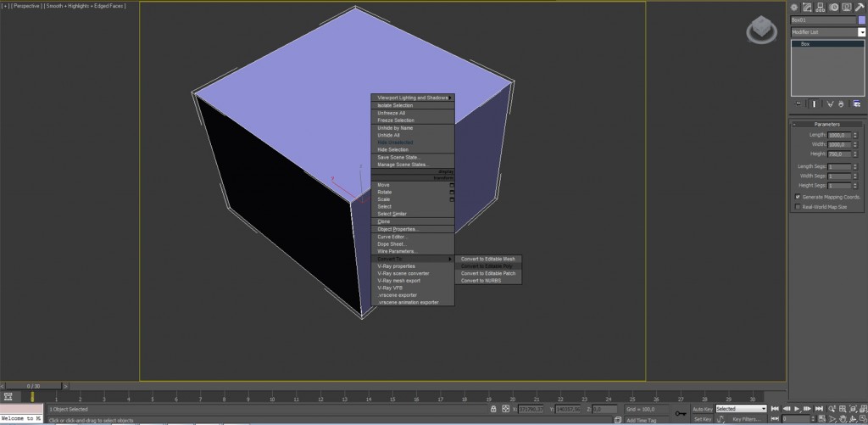This screenshot has width=868, height=425.
Task: Open the Display command panel tab
Action: [x=847, y=7]
